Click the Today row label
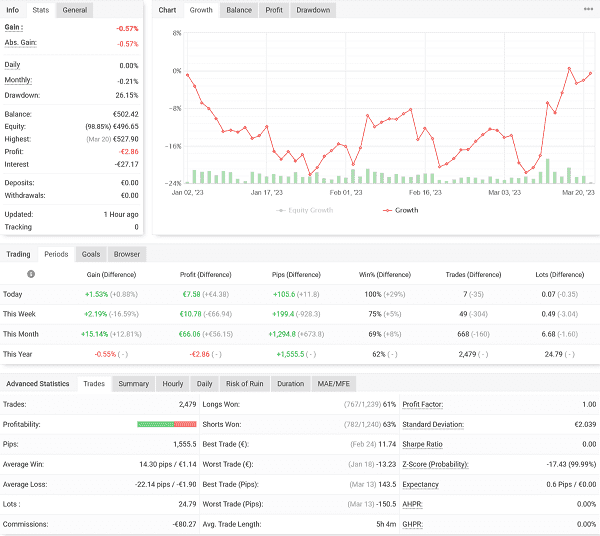600x536 pixels. pos(13,294)
